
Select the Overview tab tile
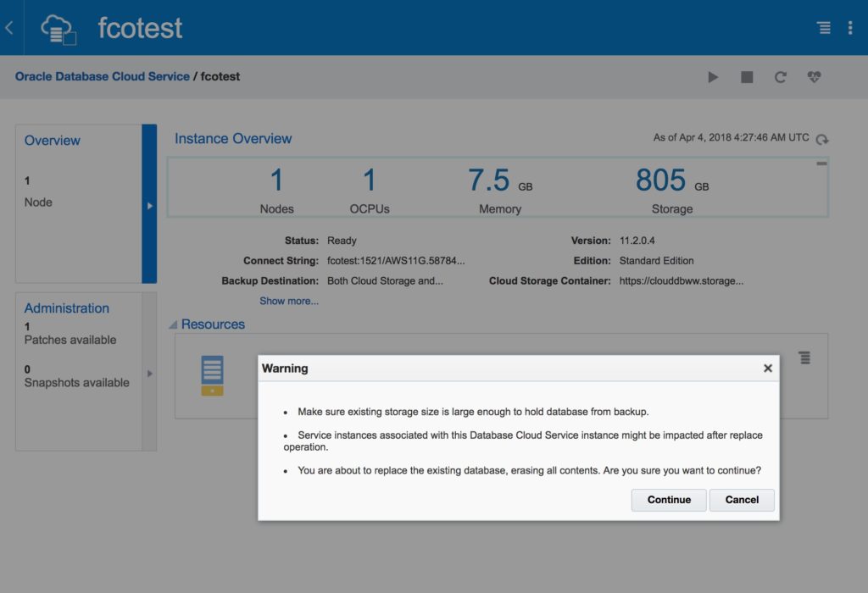pyautogui.click(x=79, y=203)
